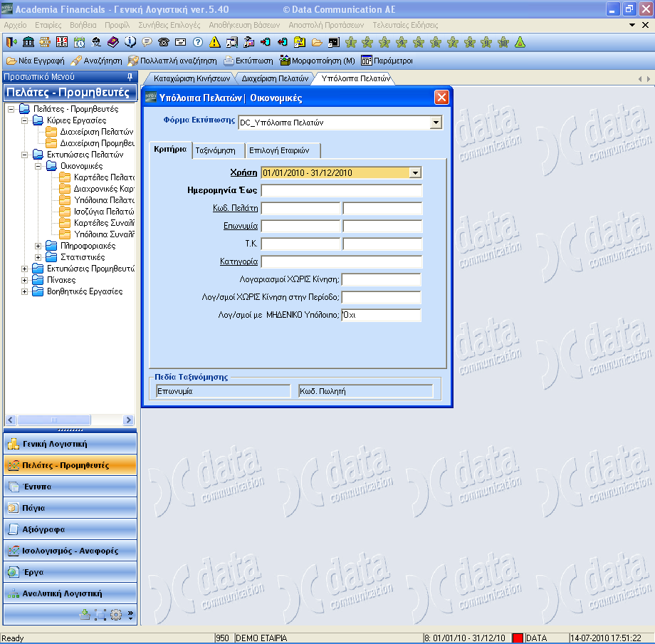Close the Υπόλοιπα Πελατών dialog with red X
Viewport: 655px width, 644px height.
click(x=441, y=98)
